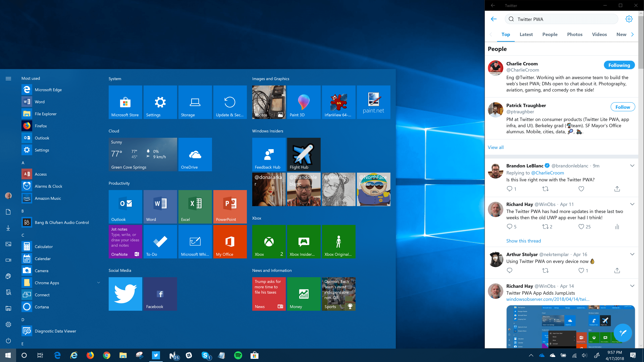
Task: Open options chevron on Brandon LeBlanc's tweet
Action: (x=632, y=165)
